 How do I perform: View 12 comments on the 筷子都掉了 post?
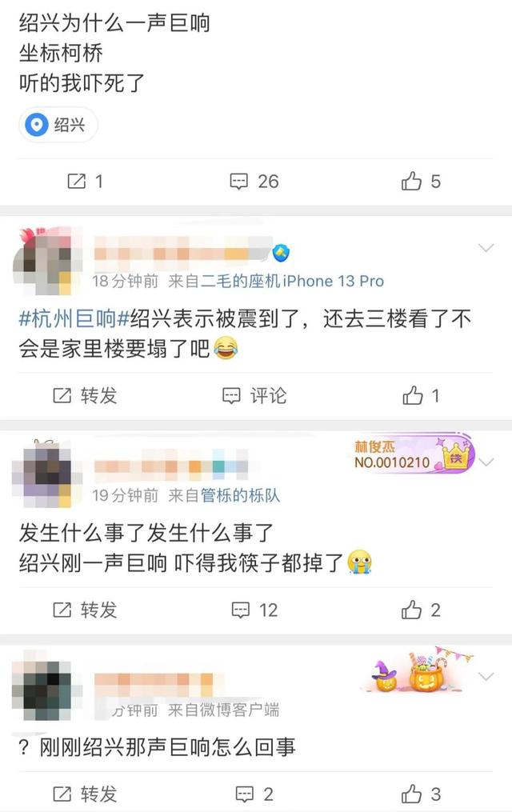pos(254,610)
